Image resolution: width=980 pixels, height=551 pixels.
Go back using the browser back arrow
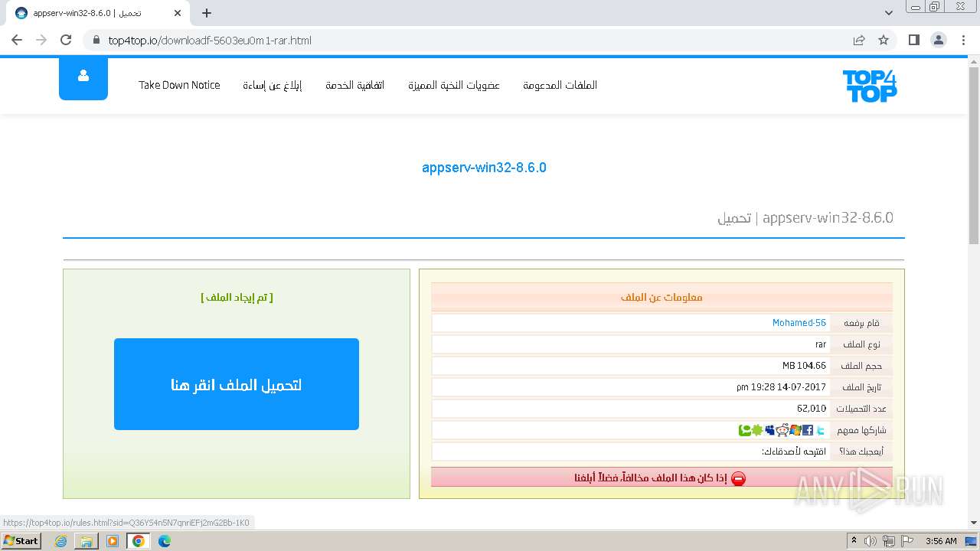17,40
